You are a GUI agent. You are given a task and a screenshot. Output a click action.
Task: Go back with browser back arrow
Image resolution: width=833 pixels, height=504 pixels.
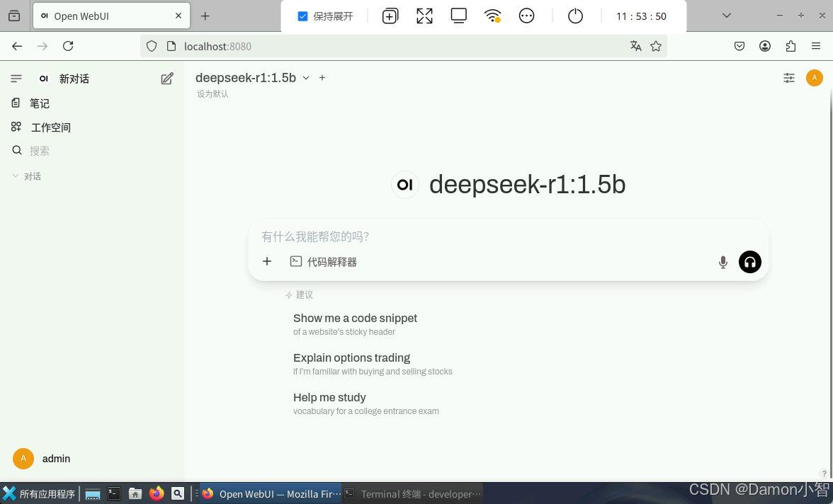pyautogui.click(x=17, y=46)
